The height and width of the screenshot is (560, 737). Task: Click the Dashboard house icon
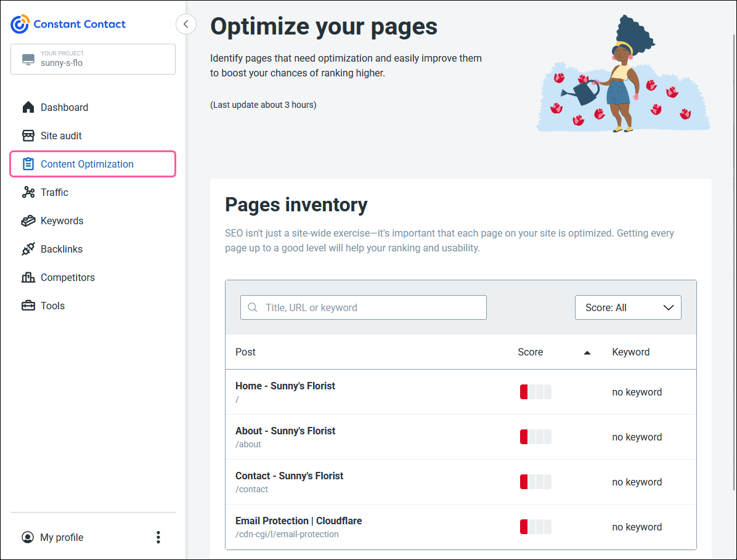pos(28,107)
